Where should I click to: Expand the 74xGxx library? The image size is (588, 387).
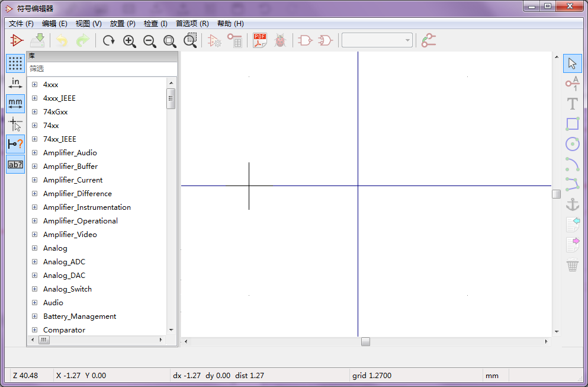tap(34, 112)
